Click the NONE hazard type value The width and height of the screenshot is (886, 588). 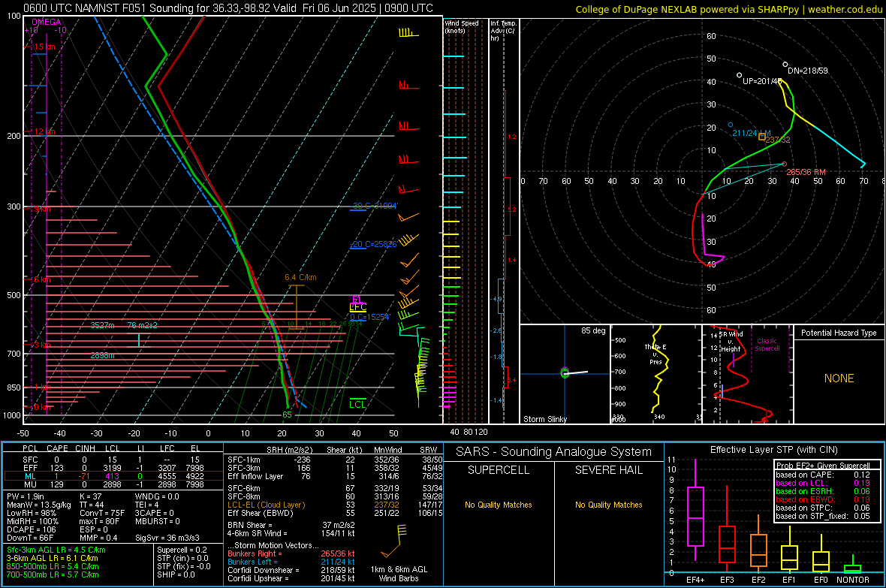pyautogui.click(x=839, y=378)
